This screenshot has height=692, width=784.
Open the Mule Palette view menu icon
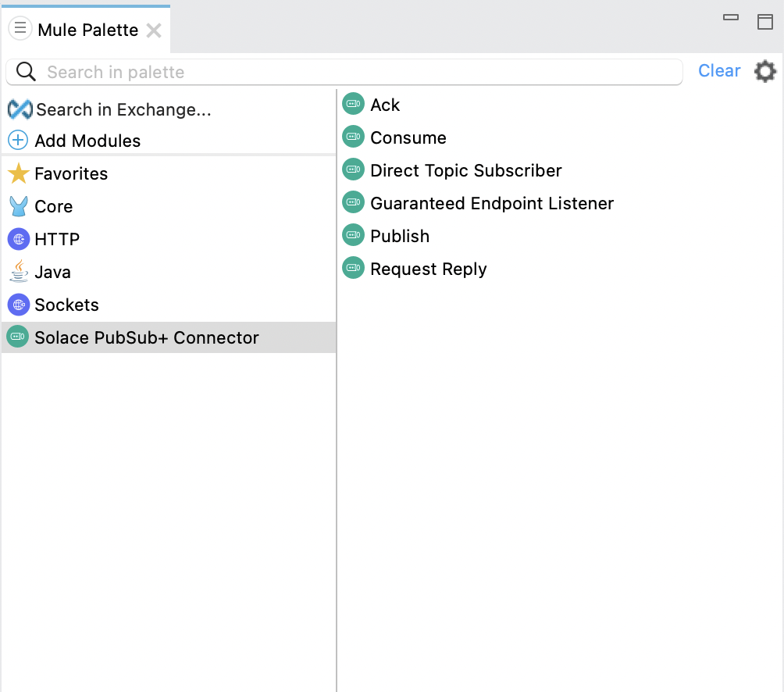(x=20, y=30)
